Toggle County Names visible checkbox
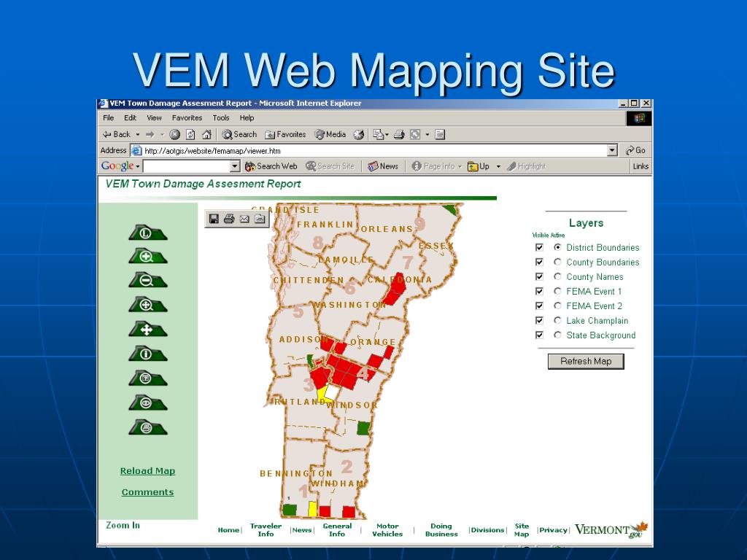The image size is (747, 560). tap(539, 276)
